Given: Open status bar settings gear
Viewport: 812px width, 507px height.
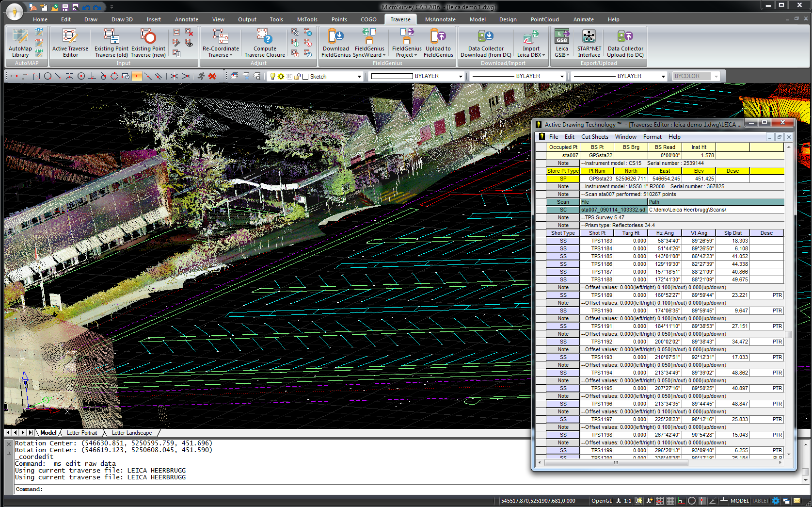Looking at the screenshot, I should pos(776,501).
